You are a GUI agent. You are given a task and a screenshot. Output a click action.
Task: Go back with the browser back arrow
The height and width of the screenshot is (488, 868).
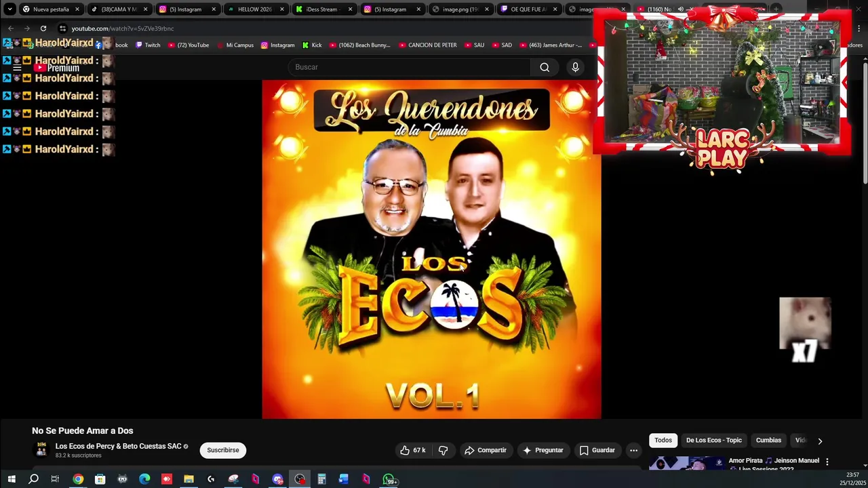pos(11,28)
